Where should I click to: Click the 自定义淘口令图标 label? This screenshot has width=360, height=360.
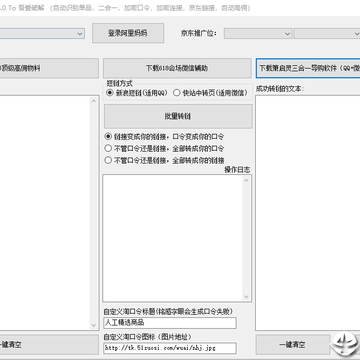(147, 337)
